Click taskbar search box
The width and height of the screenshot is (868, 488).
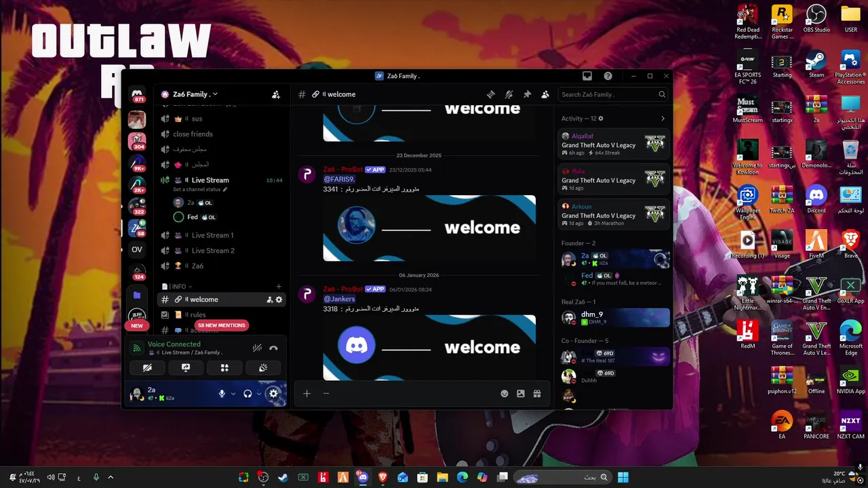(563, 477)
